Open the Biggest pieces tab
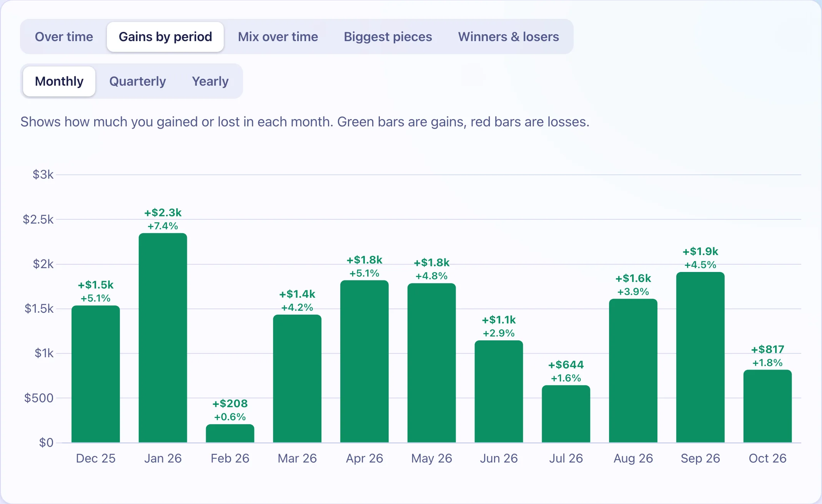The image size is (822, 504). 388,37
